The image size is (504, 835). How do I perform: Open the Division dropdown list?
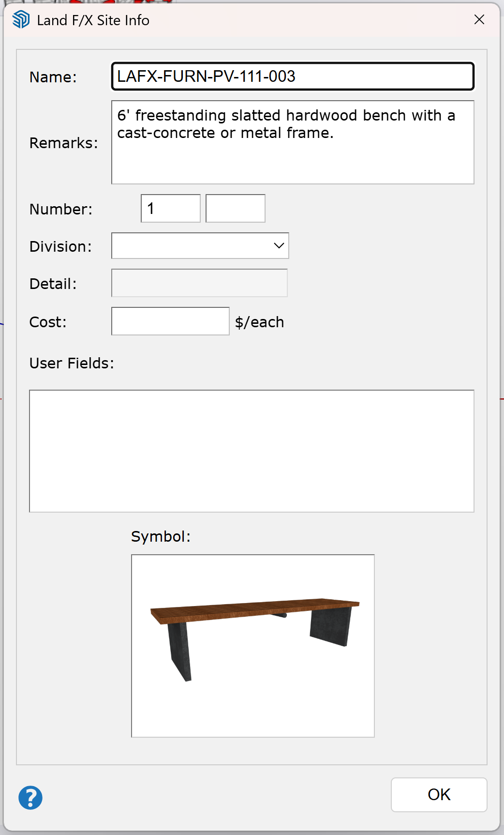pos(200,246)
